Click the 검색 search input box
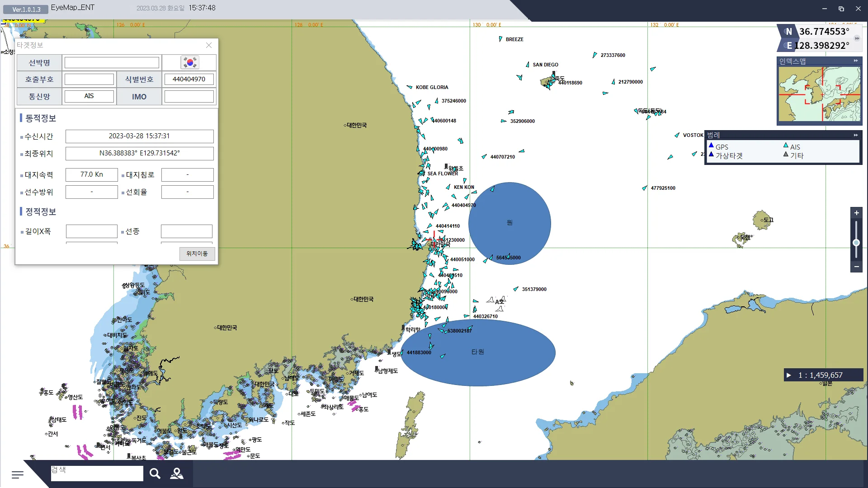 [97, 474]
